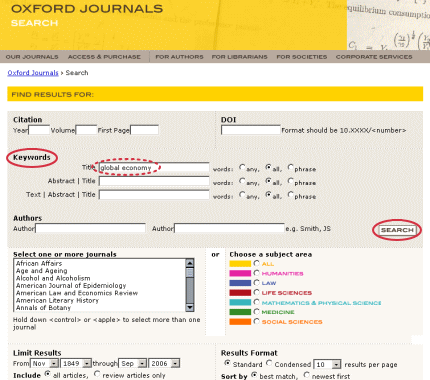Click the dark red Life Sciences swatch
Viewport: 430px width, 380px height.
pos(240,293)
